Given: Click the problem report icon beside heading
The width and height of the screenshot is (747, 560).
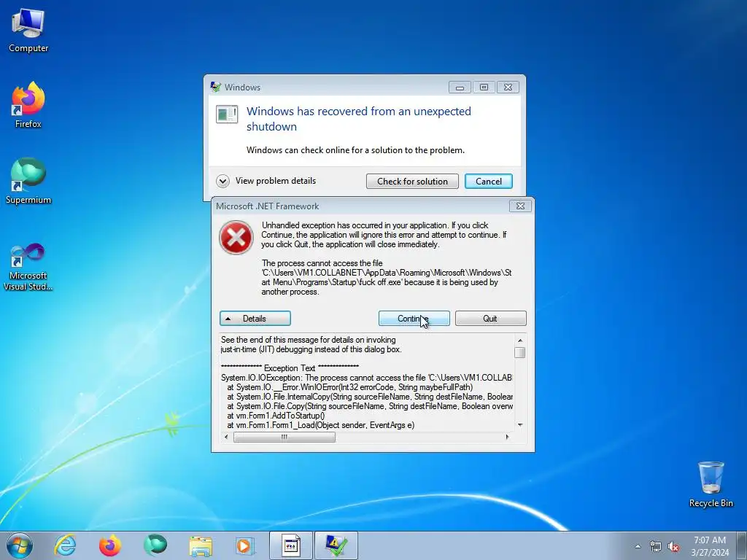Looking at the screenshot, I should [227, 114].
